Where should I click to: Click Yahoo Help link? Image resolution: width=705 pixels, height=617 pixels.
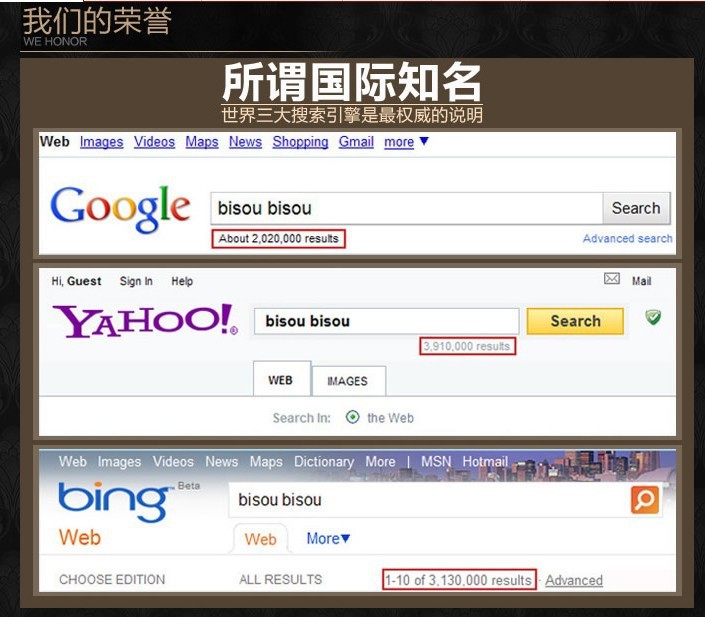[x=182, y=281]
